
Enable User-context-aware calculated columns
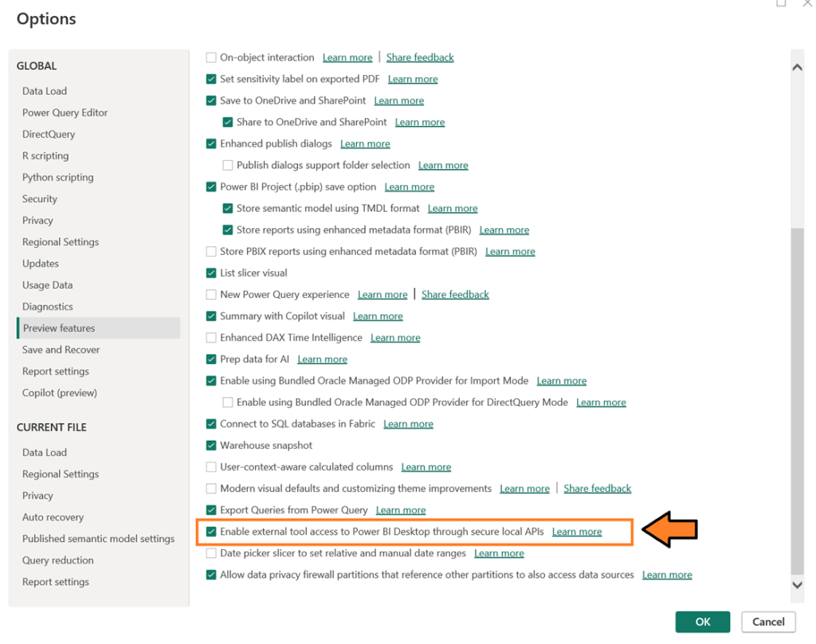click(x=210, y=467)
